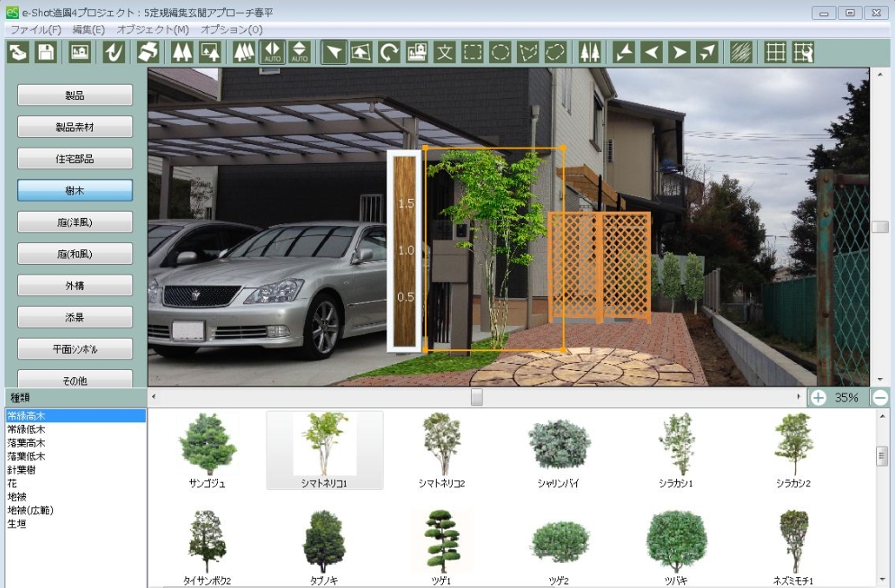895x588 pixels.
Task: Open the ファイル(F) menu
Action: coord(36,30)
